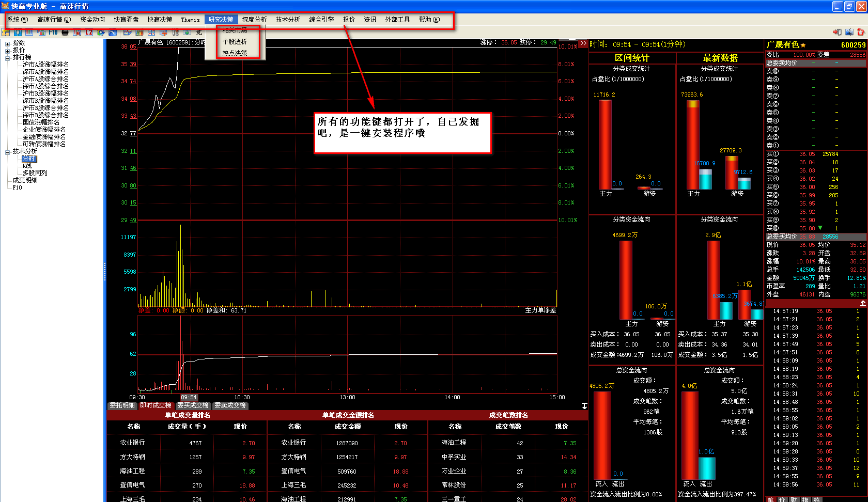Open the 帮助(H) menu
Image resolution: width=868 pixels, height=502 pixels.
click(x=429, y=20)
